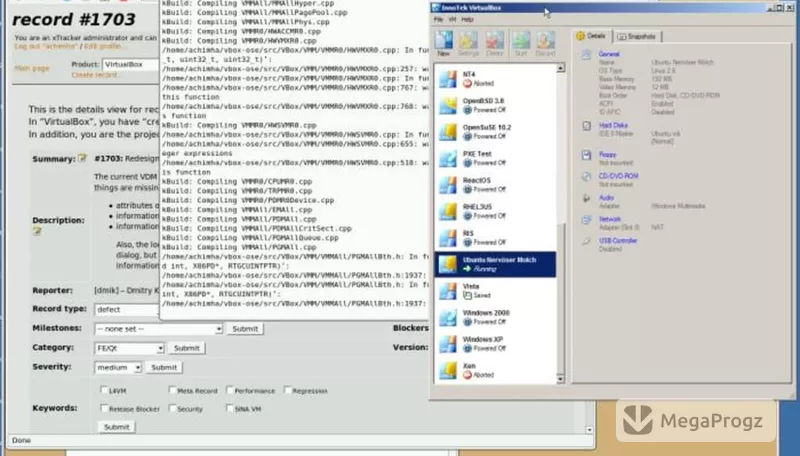The image size is (800, 456).
Task: Click the edit icon below Description
Action: coord(37,231)
